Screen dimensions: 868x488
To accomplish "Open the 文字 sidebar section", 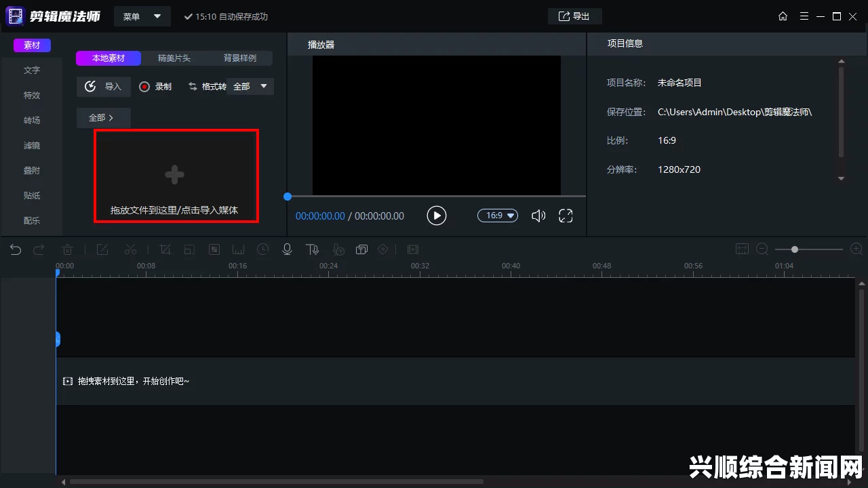I will click(x=32, y=70).
